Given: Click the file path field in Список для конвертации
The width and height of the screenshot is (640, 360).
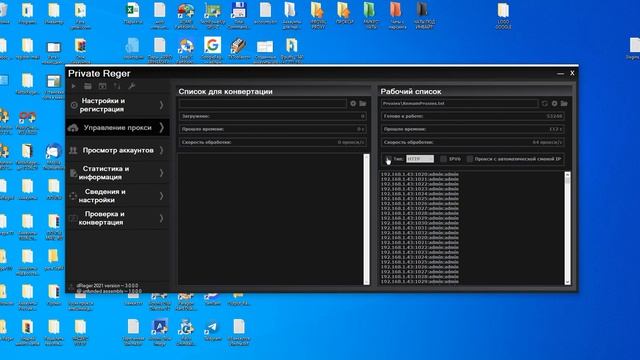Looking at the screenshot, I should point(263,104).
